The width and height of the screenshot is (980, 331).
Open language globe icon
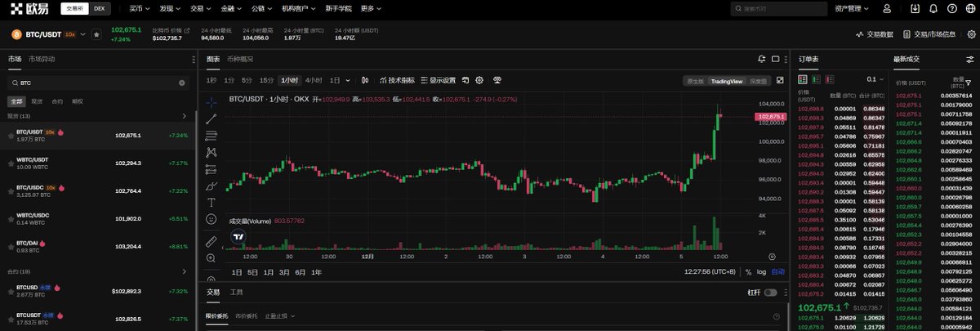pyautogui.click(x=969, y=9)
